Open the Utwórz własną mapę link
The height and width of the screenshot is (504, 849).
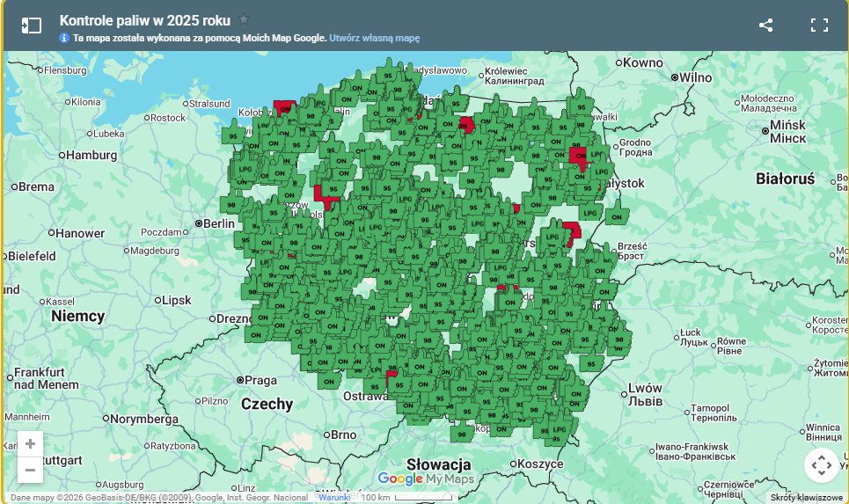point(374,39)
